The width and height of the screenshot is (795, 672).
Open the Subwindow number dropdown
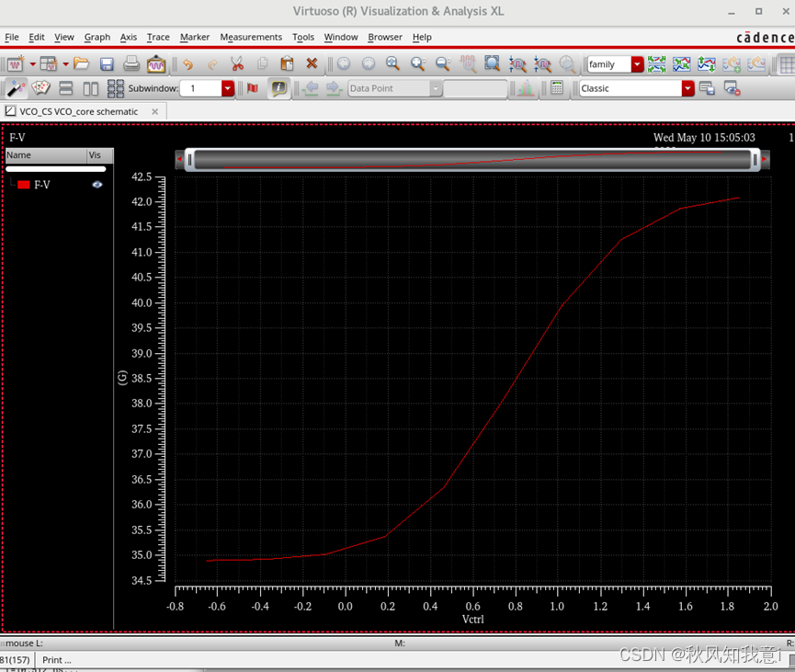[x=228, y=88]
